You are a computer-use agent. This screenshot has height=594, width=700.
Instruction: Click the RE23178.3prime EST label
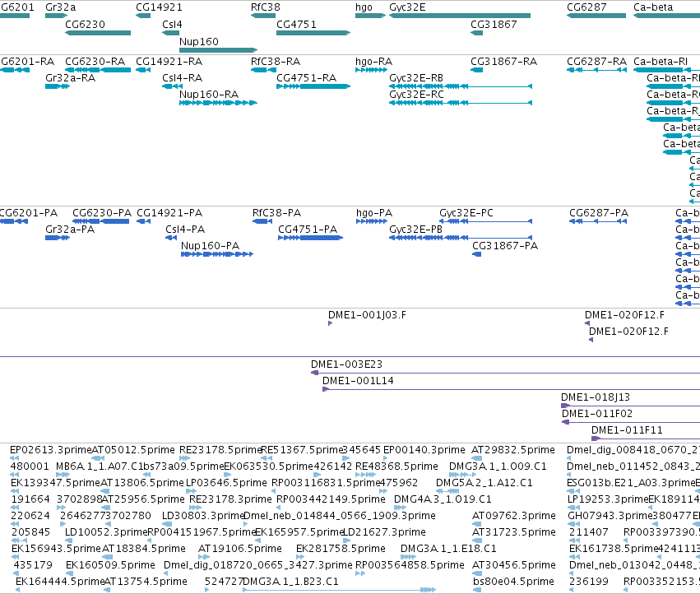click(230, 499)
